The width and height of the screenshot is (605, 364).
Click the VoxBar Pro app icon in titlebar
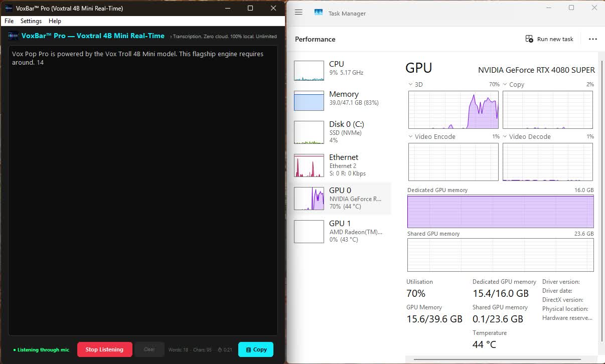pos(9,8)
